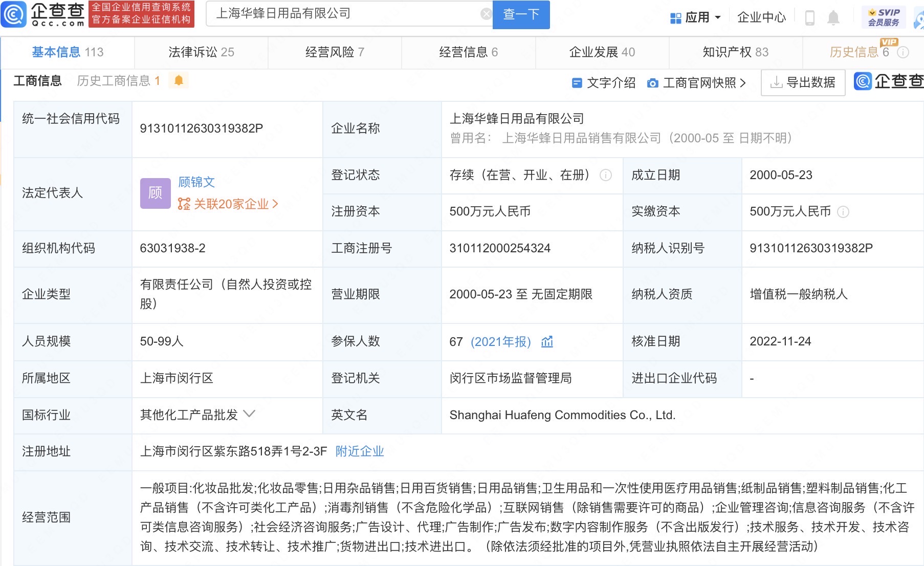Image resolution: width=924 pixels, height=566 pixels.
Task: Open SVIP member services badge
Action: pyautogui.click(x=884, y=17)
